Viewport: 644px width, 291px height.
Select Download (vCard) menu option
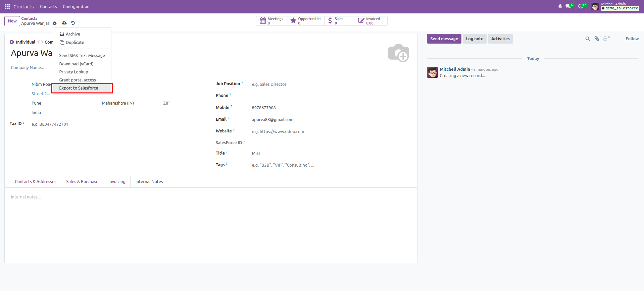pyautogui.click(x=82, y=64)
